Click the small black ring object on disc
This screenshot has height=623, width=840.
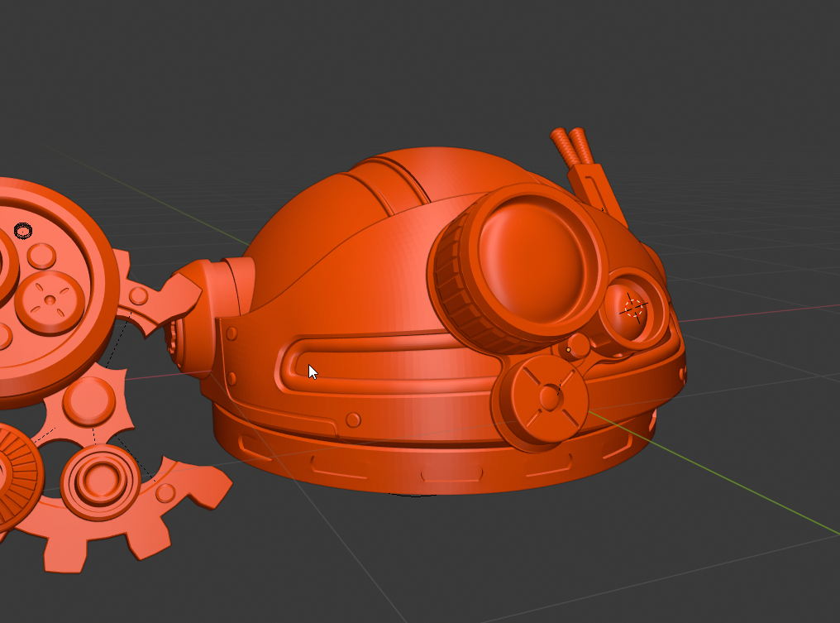23,231
